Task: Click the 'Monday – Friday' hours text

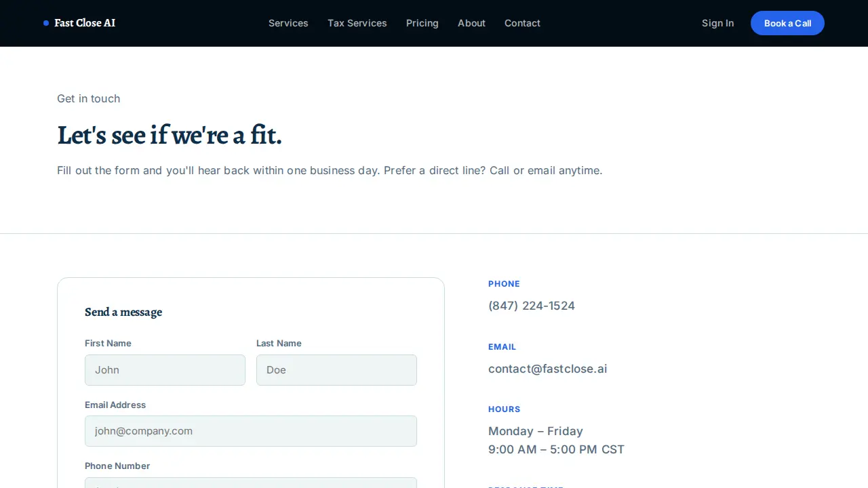Action: 536,431
